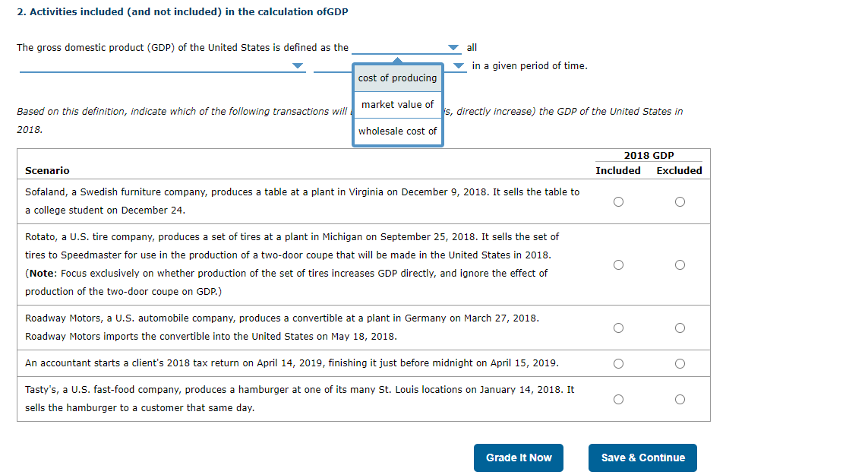Select Included for the Rotato tires scenario
The width and height of the screenshot is (868, 475).
[619, 264]
